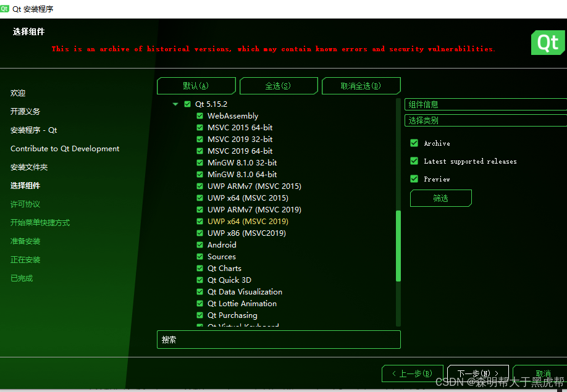The height and width of the screenshot is (392, 567).
Task: Uncheck the Sources component checkbox
Action: 199,257
